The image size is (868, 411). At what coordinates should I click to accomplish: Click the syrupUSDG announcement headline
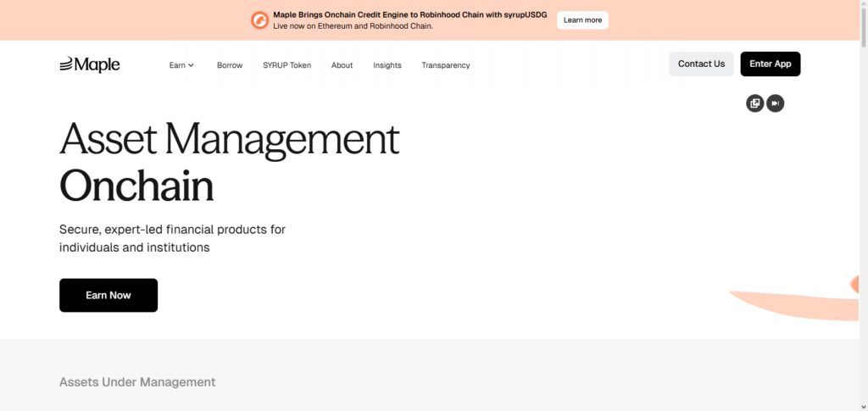[x=409, y=15]
